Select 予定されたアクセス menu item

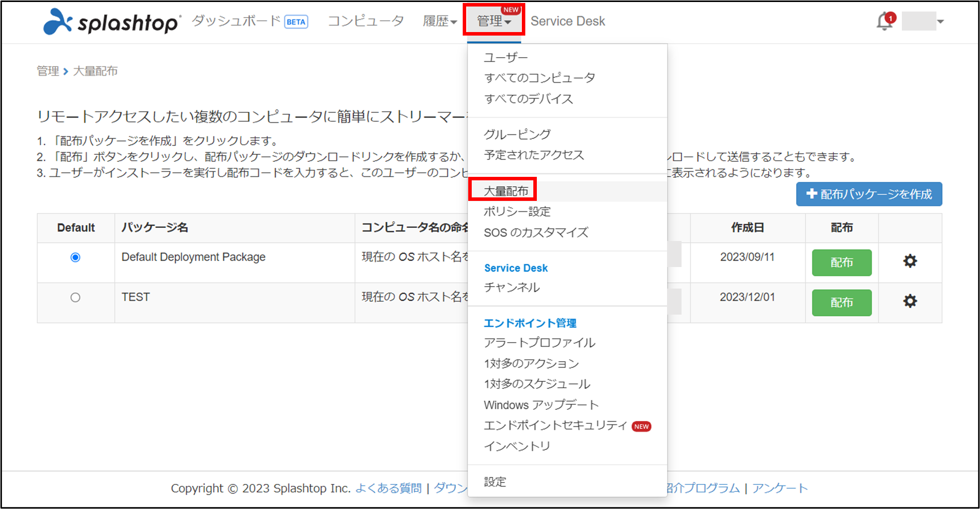pyautogui.click(x=534, y=155)
